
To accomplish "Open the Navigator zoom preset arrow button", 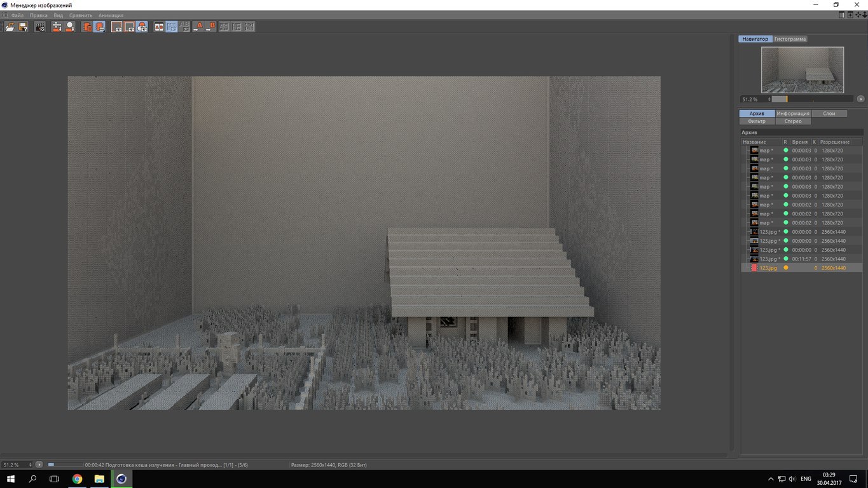I will (860, 99).
